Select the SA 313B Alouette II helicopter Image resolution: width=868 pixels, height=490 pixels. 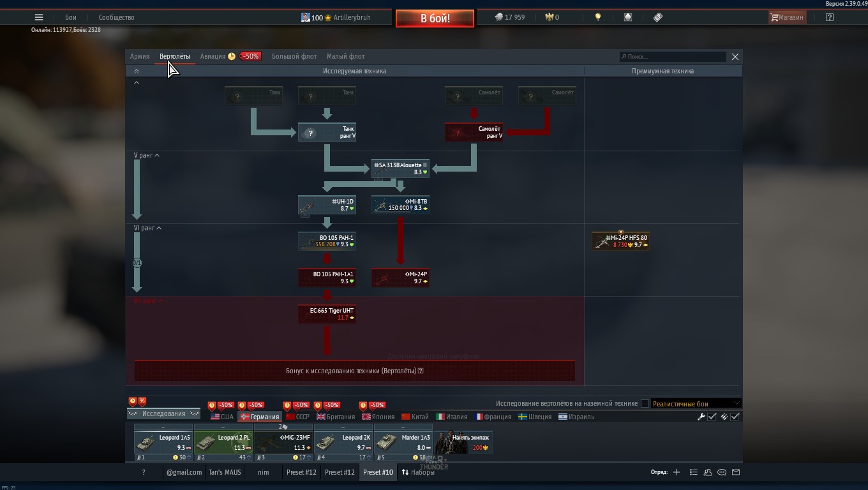(x=400, y=168)
